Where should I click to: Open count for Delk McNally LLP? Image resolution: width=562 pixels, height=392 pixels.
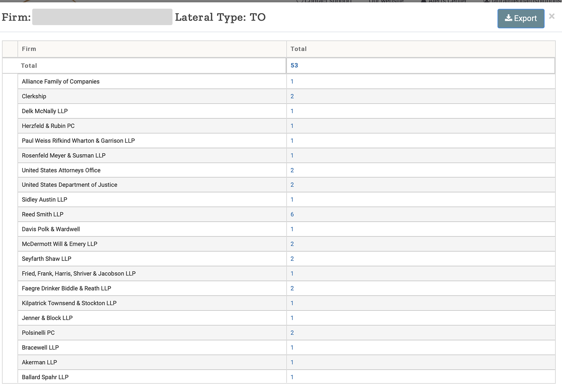(292, 111)
